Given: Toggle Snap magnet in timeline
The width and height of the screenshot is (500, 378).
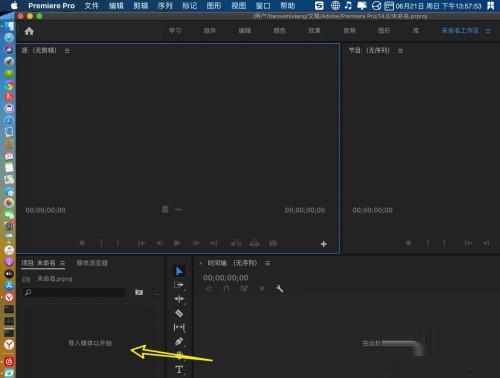Looking at the screenshot, I should coord(227,289).
